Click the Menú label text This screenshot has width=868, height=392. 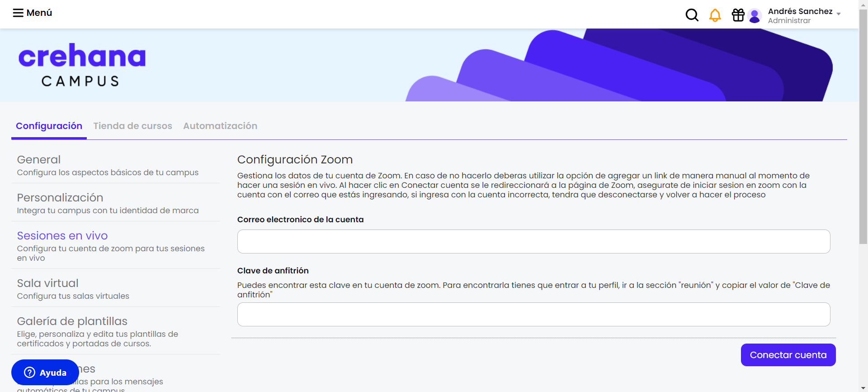click(39, 13)
